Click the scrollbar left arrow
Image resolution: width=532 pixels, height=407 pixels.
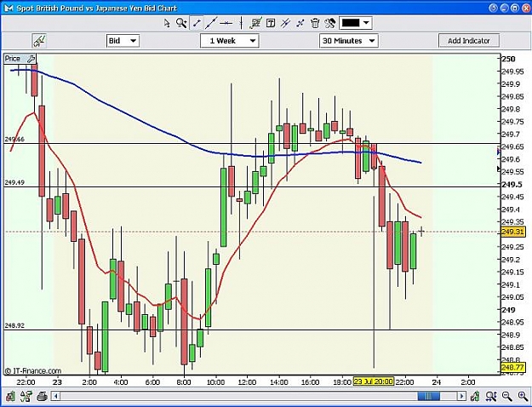(x=56, y=396)
